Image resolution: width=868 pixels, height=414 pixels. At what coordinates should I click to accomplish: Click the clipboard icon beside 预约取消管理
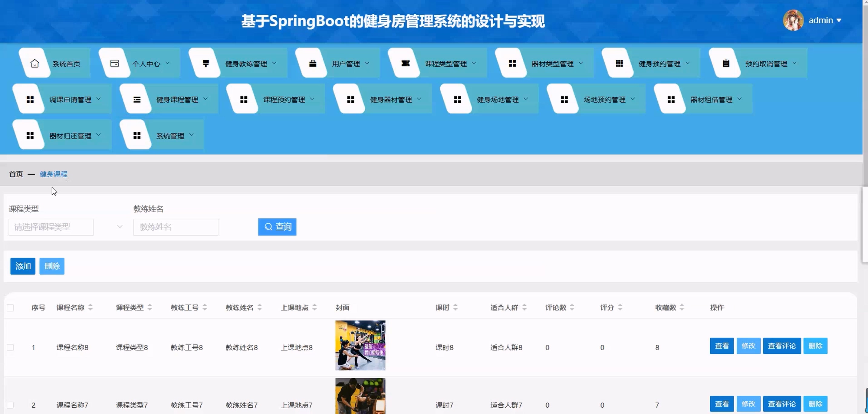point(726,63)
